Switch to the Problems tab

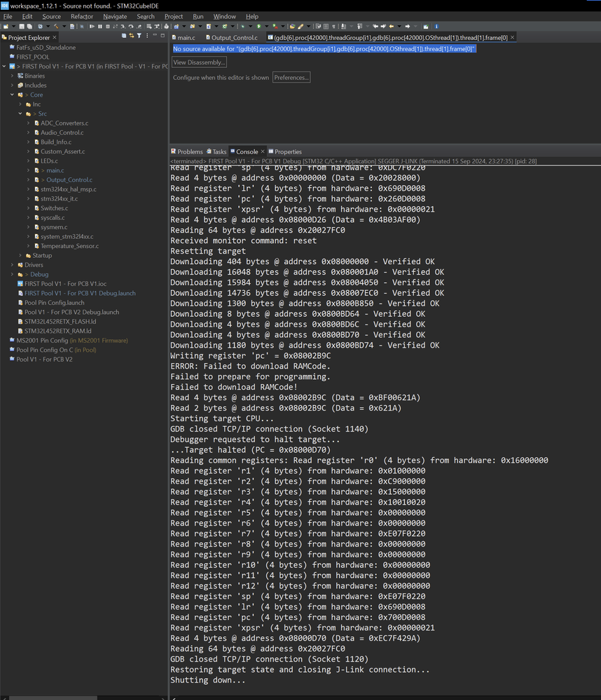pos(187,152)
